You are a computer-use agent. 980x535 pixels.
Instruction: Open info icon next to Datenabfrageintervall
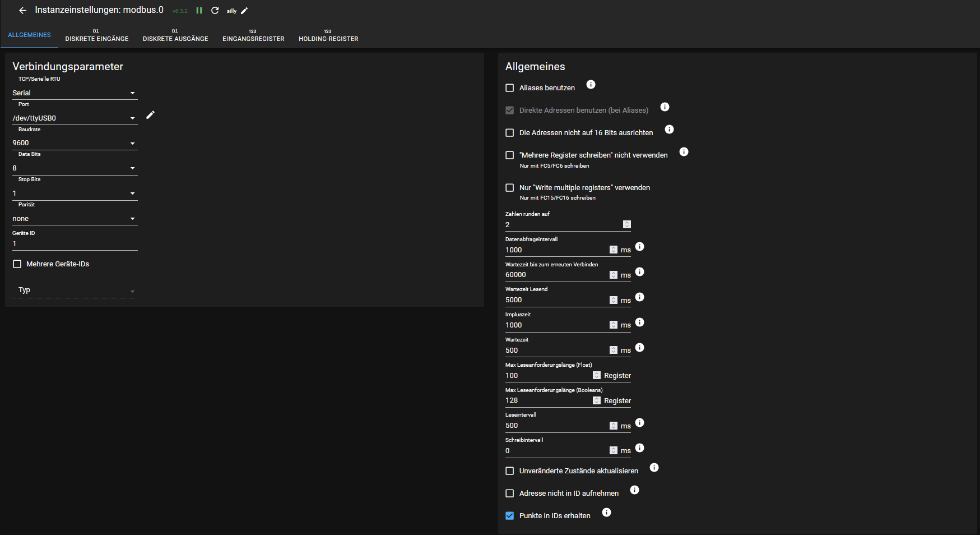click(x=639, y=247)
